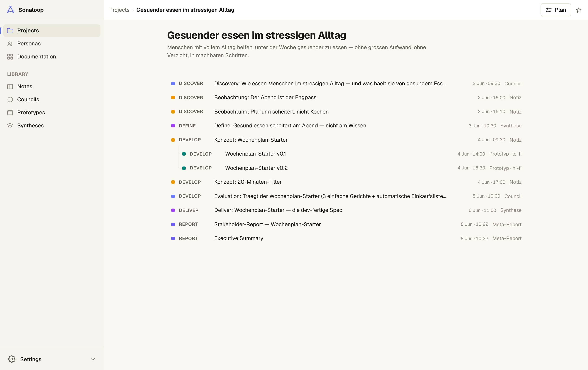Click the DELIVER phase label
This screenshot has height=370, width=588.
tap(189, 210)
